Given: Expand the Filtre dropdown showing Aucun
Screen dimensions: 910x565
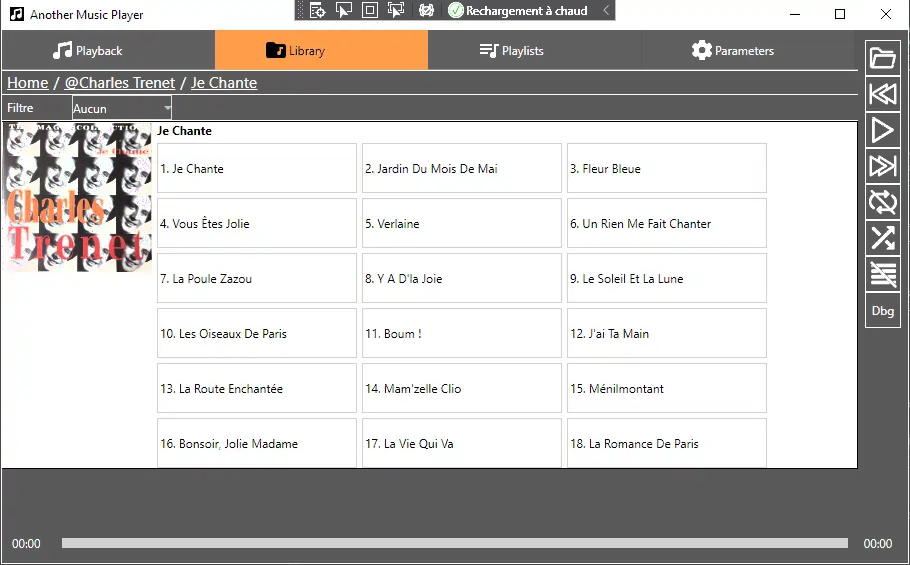Looking at the screenshot, I should pyautogui.click(x=122, y=108).
